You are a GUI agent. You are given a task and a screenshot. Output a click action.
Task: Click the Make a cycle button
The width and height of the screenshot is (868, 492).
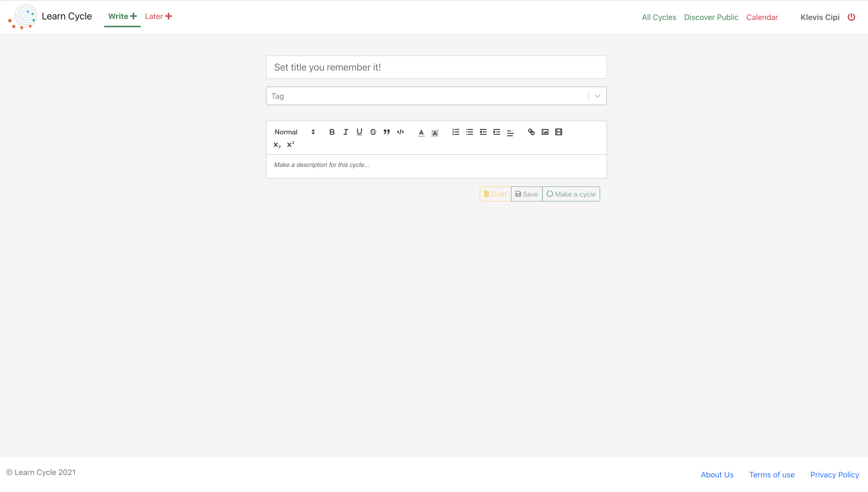click(x=571, y=194)
